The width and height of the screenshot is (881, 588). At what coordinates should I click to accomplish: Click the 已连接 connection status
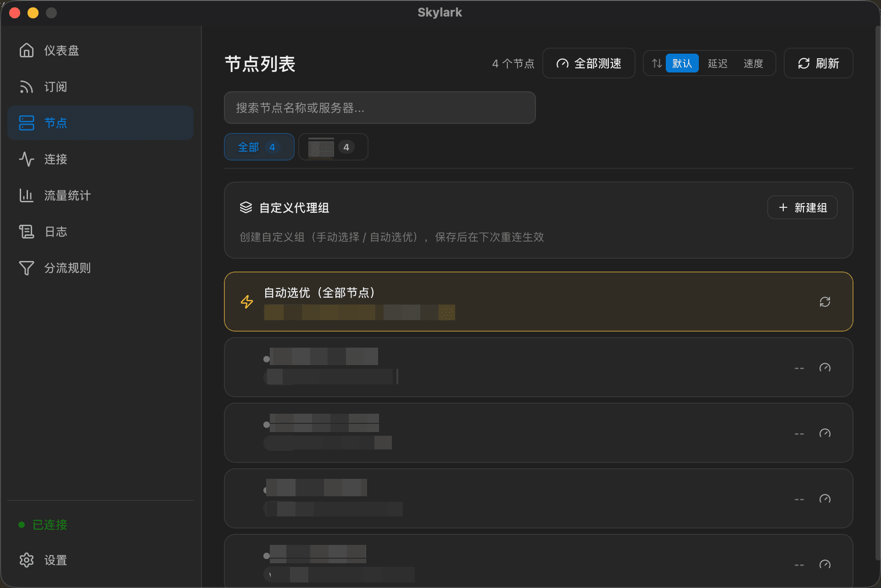(43, 524)
